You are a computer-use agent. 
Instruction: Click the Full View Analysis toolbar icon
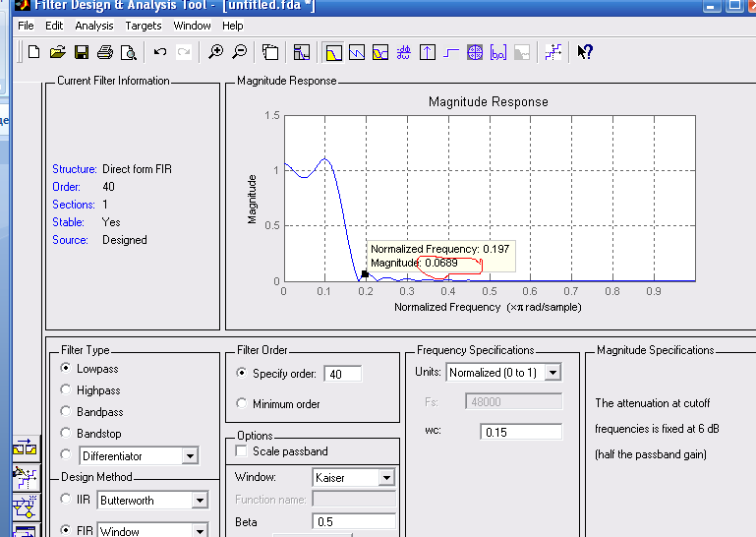(x=270, y=52)
